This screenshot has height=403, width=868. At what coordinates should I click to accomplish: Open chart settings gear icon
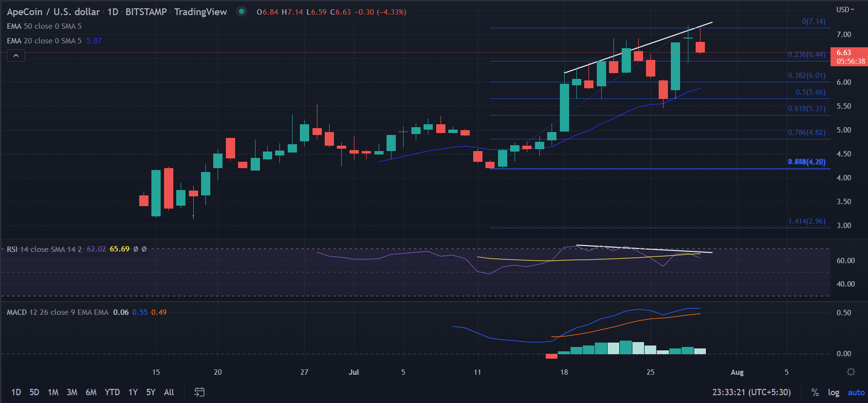point(850,372)
